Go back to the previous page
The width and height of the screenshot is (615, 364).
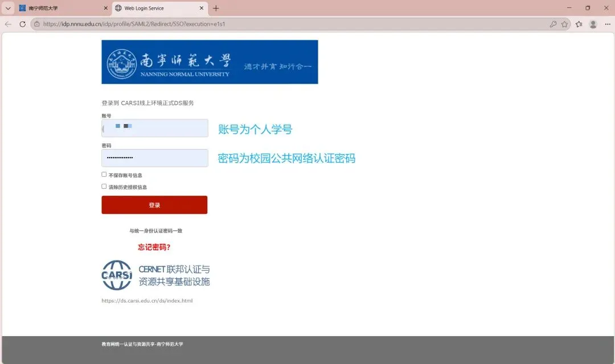tap(8, 24)
